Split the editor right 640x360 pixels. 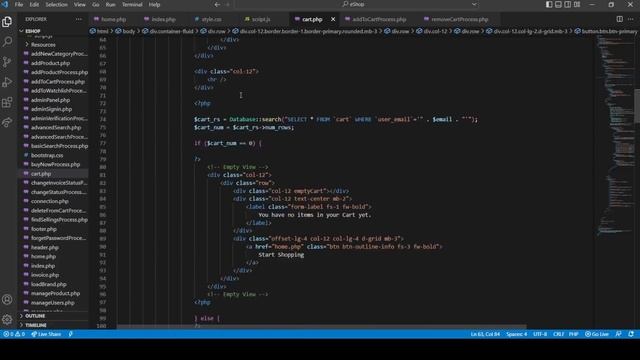620,19
